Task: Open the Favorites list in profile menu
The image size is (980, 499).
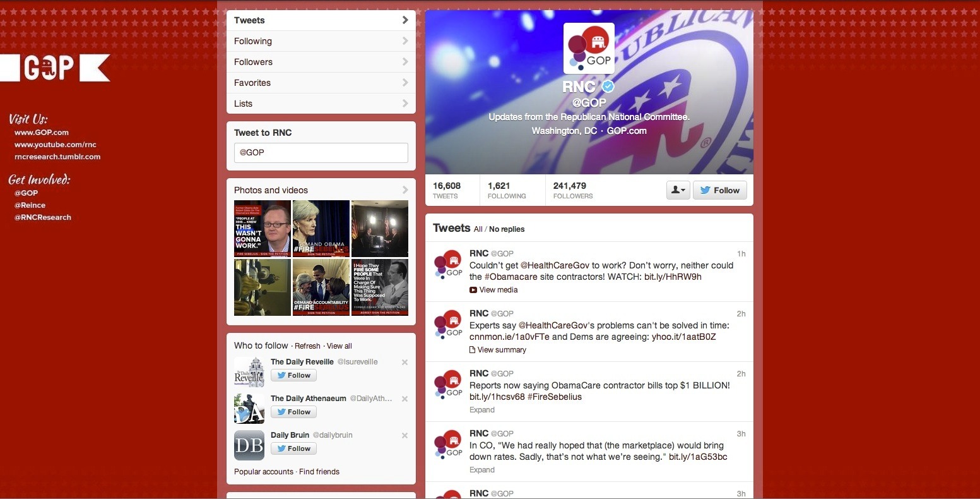Action: click(321, 83)
